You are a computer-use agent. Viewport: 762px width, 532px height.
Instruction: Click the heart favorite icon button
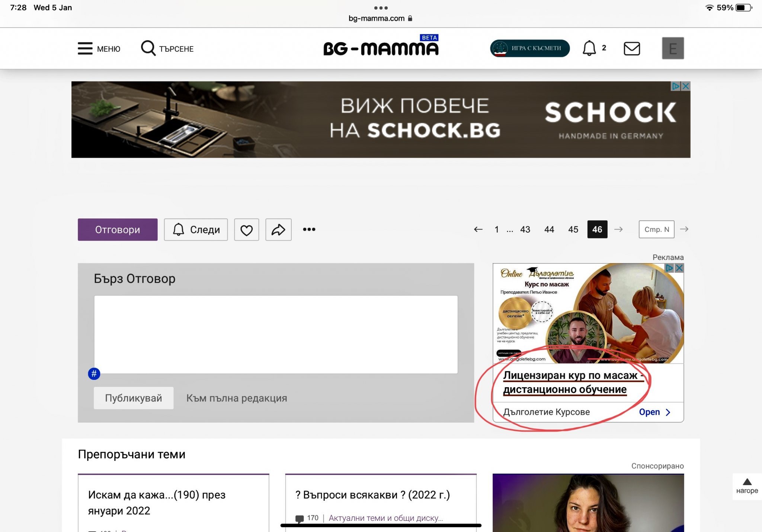(x=246, y=230)
